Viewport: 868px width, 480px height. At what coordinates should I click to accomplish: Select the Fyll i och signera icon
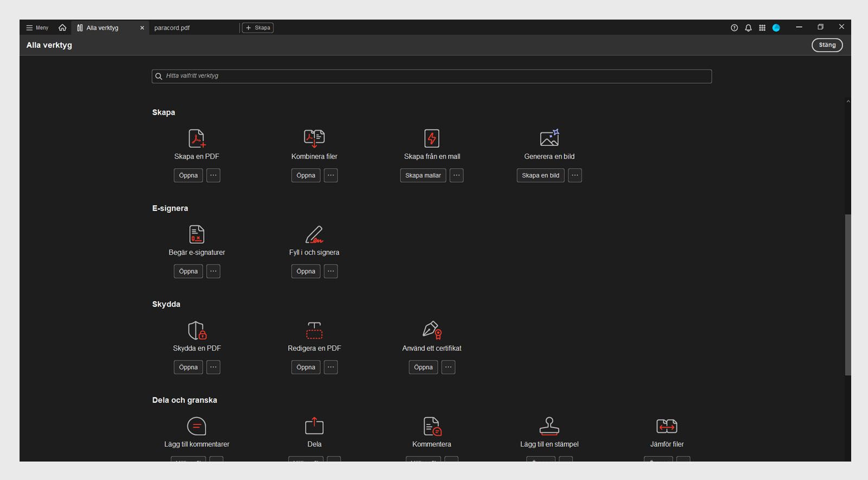click(314, 234)
